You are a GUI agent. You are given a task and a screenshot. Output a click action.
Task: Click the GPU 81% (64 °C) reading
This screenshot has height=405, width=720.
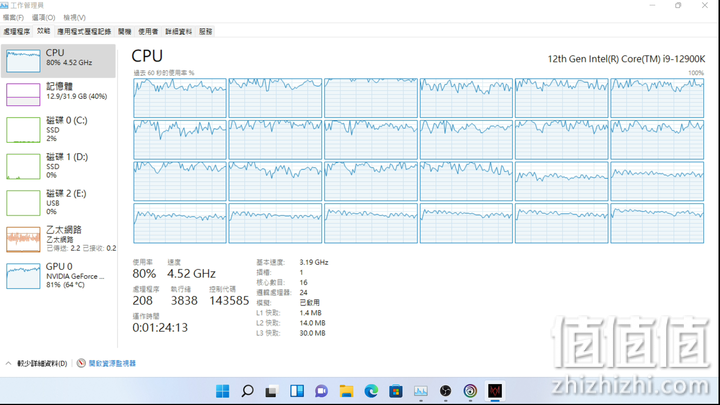point(66,285)
